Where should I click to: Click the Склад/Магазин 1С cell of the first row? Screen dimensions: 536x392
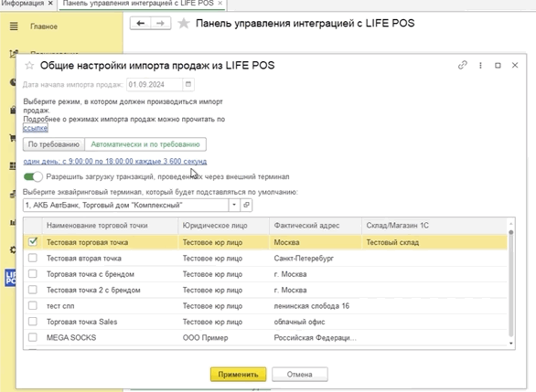click(x=434, y=242)
